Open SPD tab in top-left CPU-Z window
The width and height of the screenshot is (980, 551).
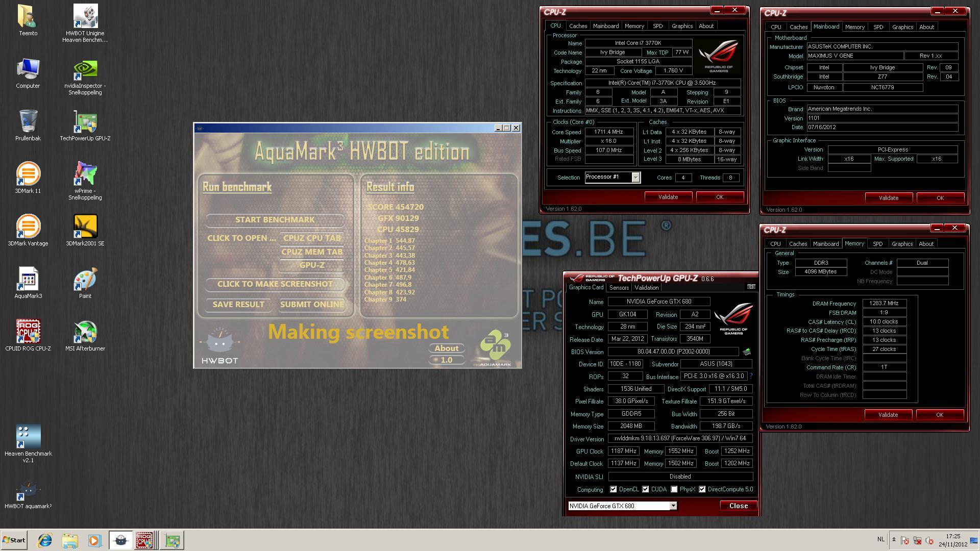coord(657,26)
